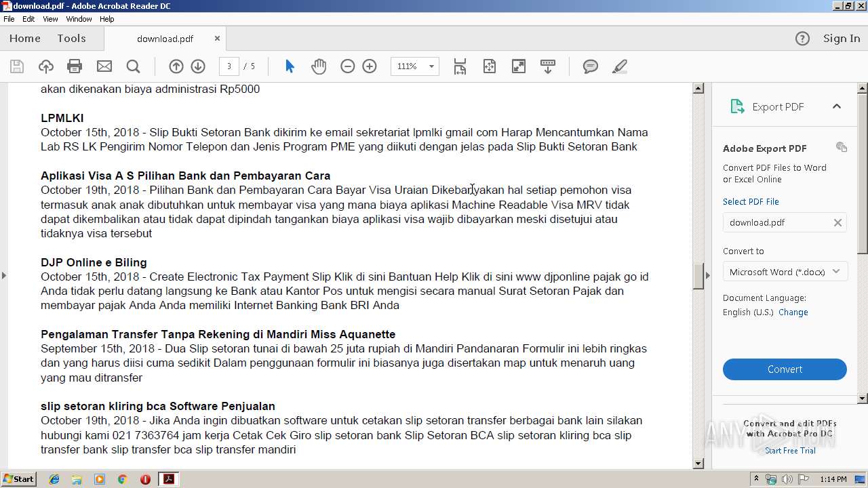Viewport: 868px width, 488px height.
Task: Click the fit width scrolling icon
Action: tap(460, 66)
